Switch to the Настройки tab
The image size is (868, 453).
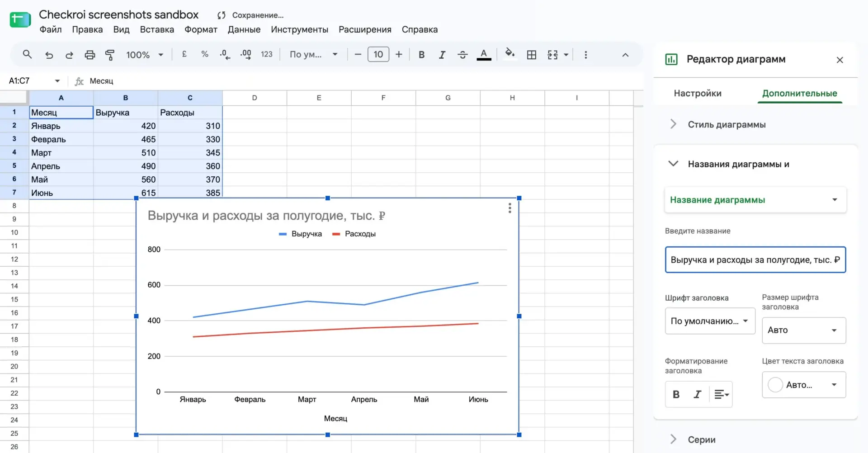[x=698, y=93]
